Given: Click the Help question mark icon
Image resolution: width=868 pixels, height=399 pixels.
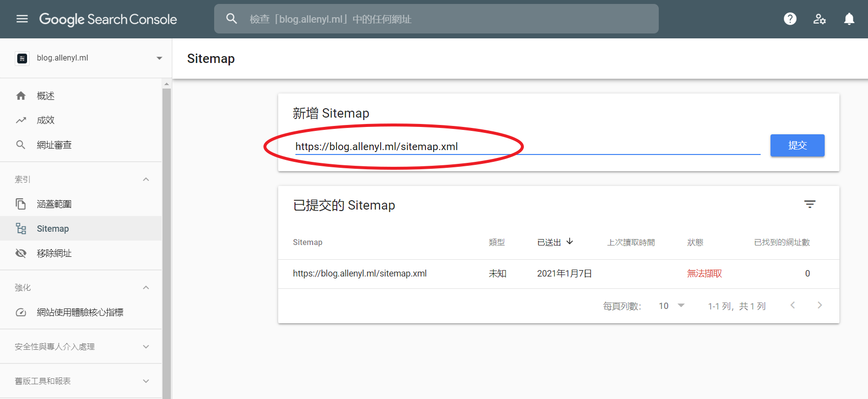Looking at the screenshot, I should point(790,19).
